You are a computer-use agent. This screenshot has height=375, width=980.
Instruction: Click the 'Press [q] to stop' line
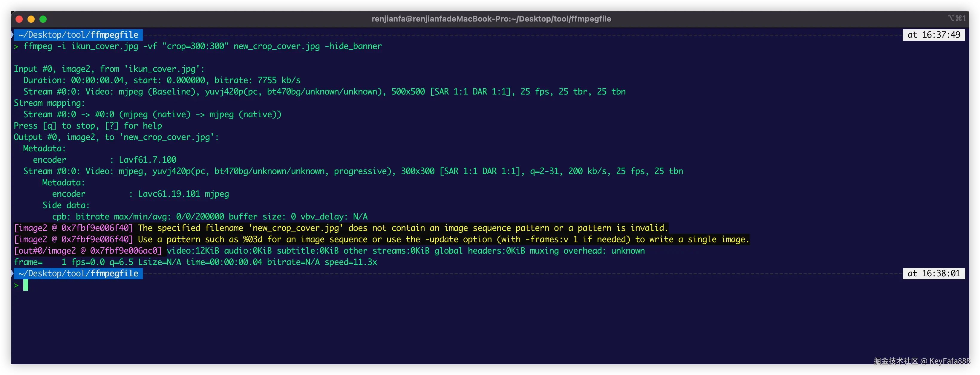88,126
